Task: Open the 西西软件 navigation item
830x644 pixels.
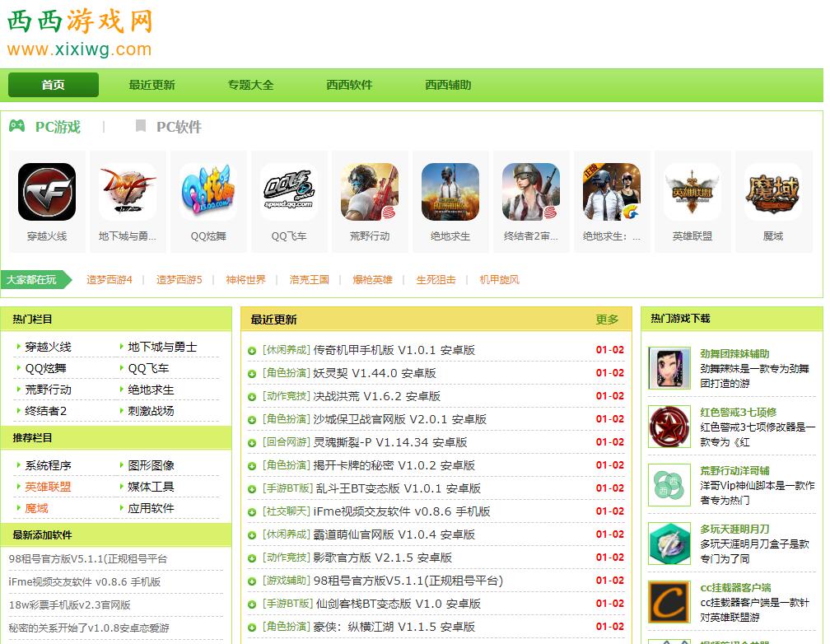Action: point(349,85)
